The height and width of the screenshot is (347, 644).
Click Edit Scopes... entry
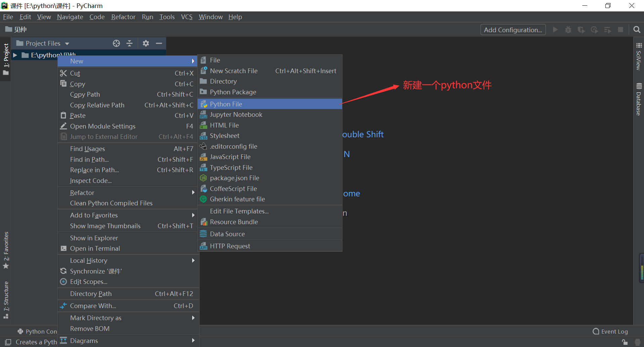pyautogui.click(x=128, y=282)
